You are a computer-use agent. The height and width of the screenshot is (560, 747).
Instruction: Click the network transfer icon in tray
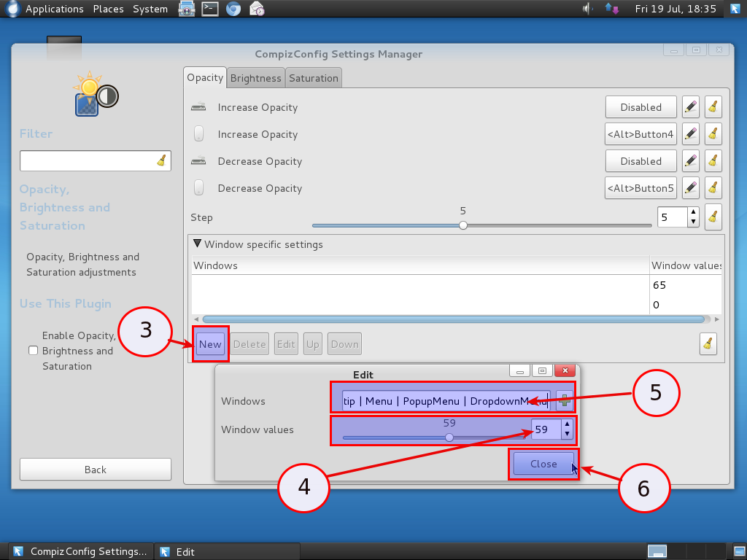(x=612, y=9)
